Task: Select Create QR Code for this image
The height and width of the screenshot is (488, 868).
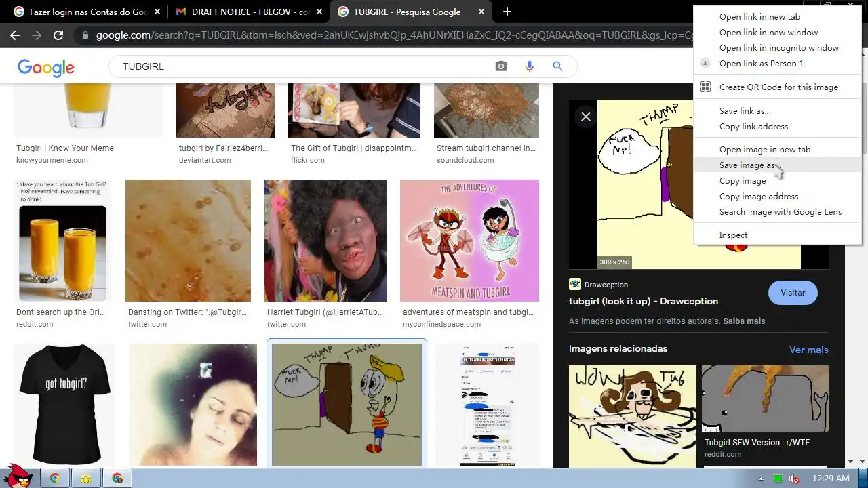Action: pos(778,87)
